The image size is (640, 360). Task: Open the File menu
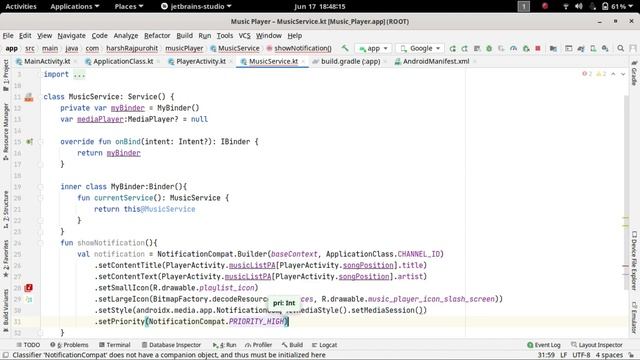[x=8, y=36]
